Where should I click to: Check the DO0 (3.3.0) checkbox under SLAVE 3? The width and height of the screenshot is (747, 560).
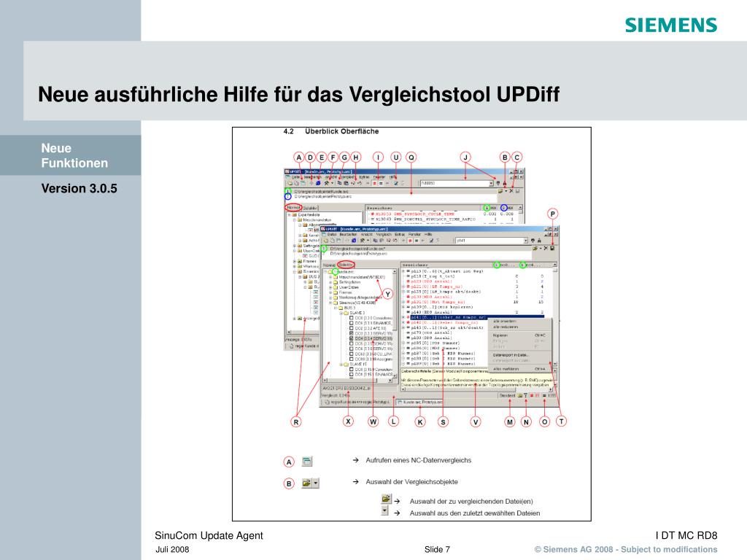(x=351, y=318)
